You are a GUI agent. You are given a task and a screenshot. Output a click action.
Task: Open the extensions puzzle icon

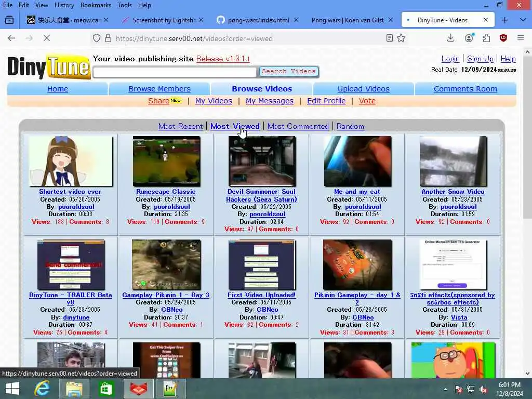(x=486, y=38)
